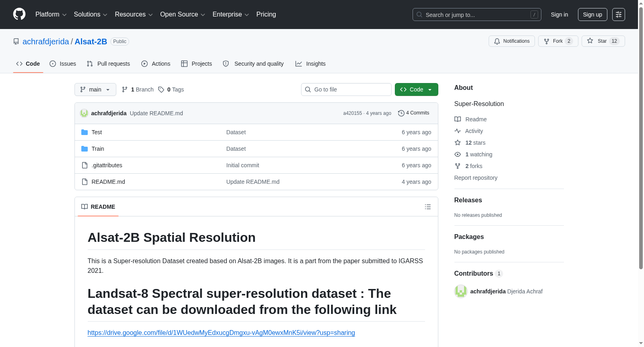Open the Train folder link
The image size is (644, 347).
[x=98, y=149]
